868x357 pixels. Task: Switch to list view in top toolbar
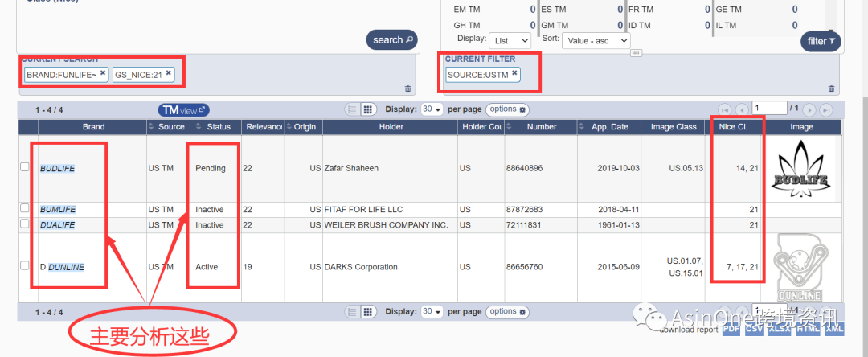[351, 109]
